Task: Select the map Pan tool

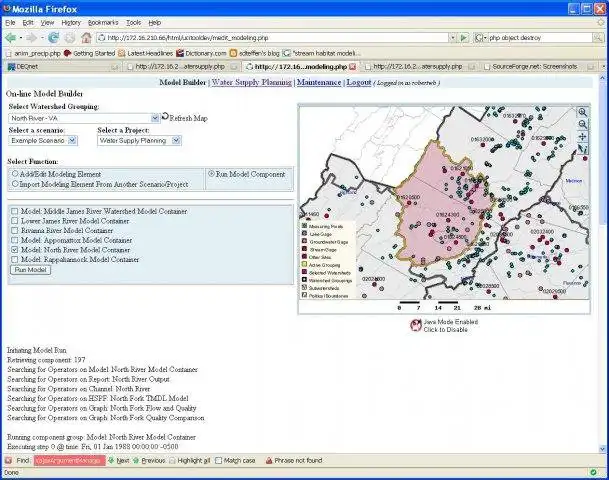Action: (582, 137)
